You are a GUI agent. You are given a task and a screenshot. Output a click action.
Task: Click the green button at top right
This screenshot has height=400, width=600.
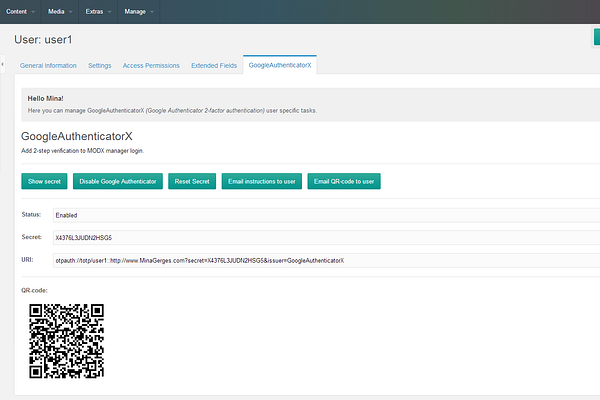click(597, 37)
